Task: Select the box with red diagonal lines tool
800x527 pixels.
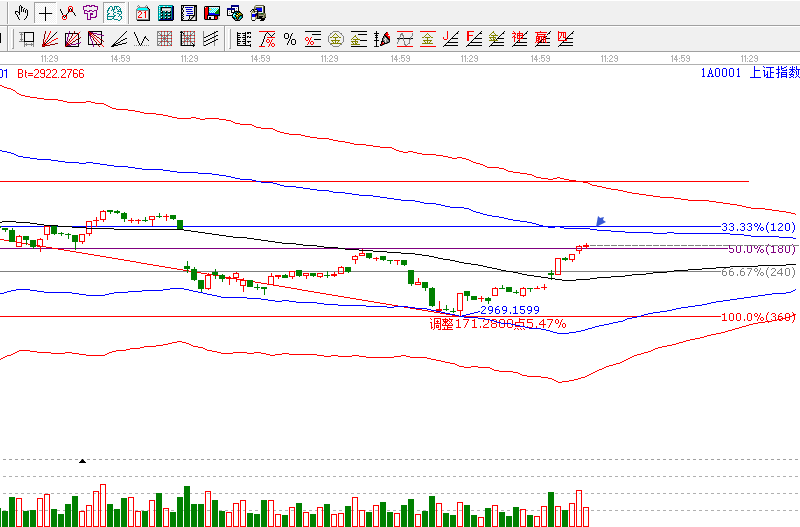Action: click(x=95, y=39)
